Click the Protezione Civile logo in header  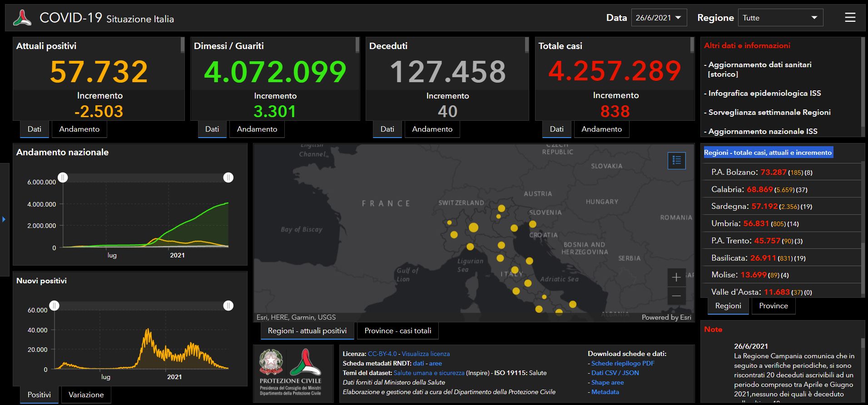point(22,18)
